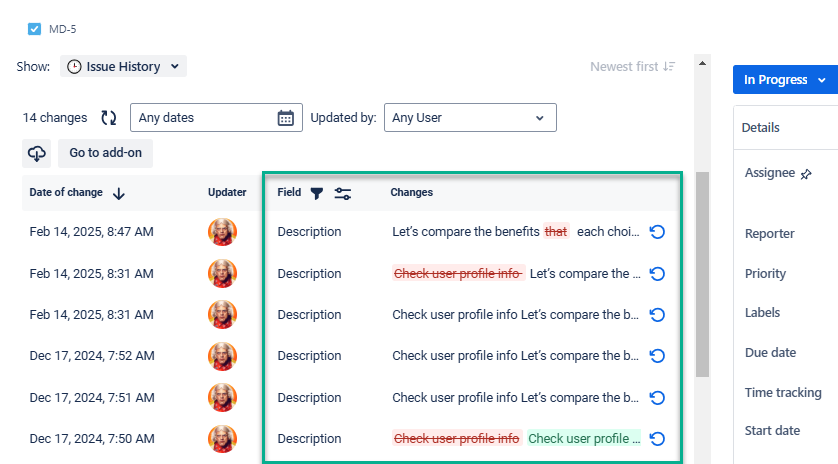Click the Updater column header

tap(227, 192)
